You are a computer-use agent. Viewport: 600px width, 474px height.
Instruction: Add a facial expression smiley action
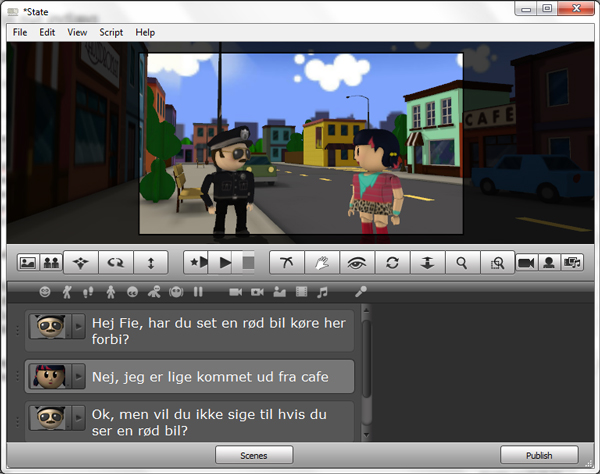(45, 292)
